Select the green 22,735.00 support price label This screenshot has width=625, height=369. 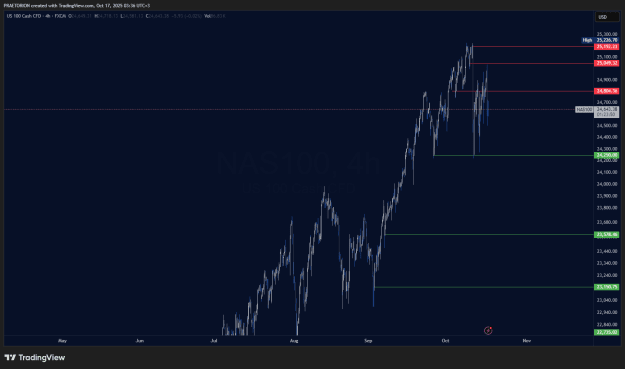pyautogui.click(x=606, y=332)
